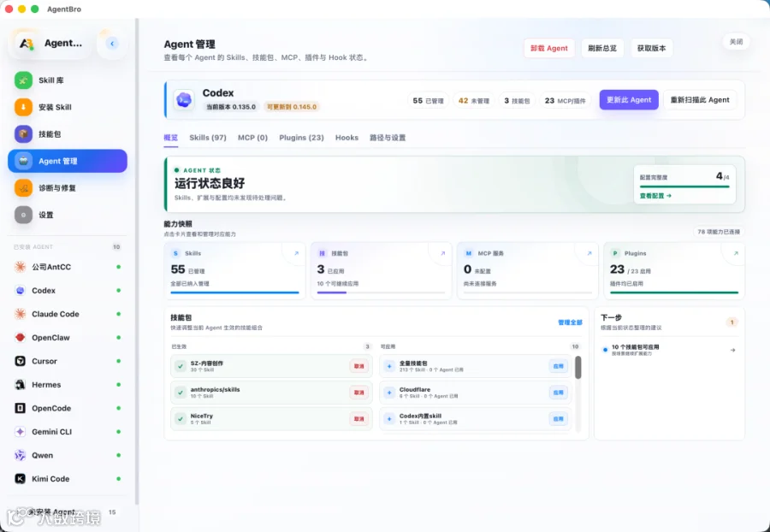Click the 刷新总览 button
Screen dimensions: 770x532
tap(602, 48)
